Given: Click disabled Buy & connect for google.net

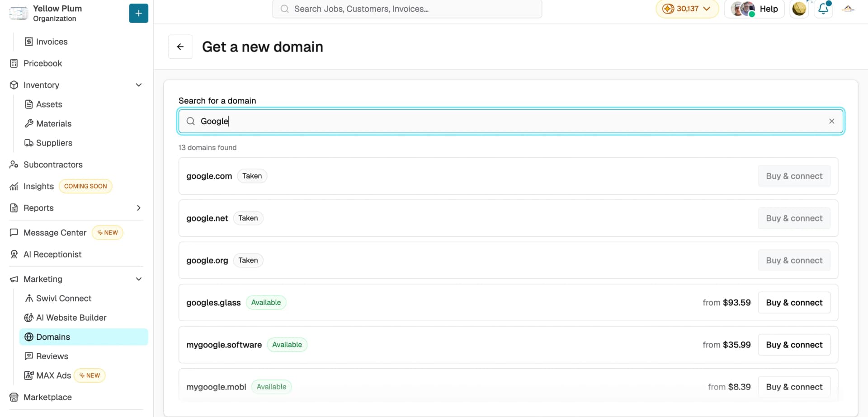Looking at the screenshot, I should click(794, 218).
